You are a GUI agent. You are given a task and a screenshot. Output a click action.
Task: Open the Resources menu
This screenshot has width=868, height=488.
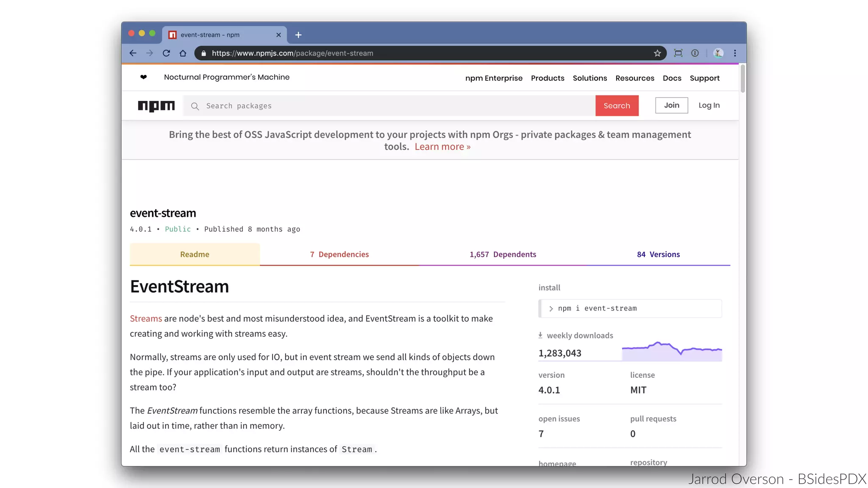[x=634, y=78]
